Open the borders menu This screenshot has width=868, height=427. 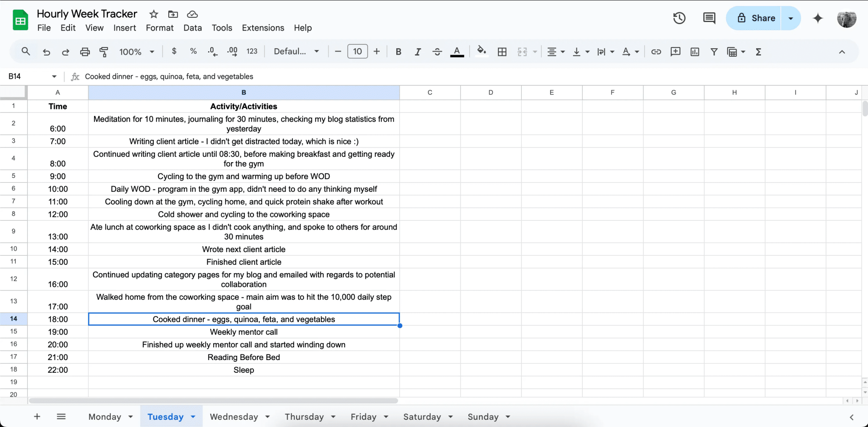(502, 51)
